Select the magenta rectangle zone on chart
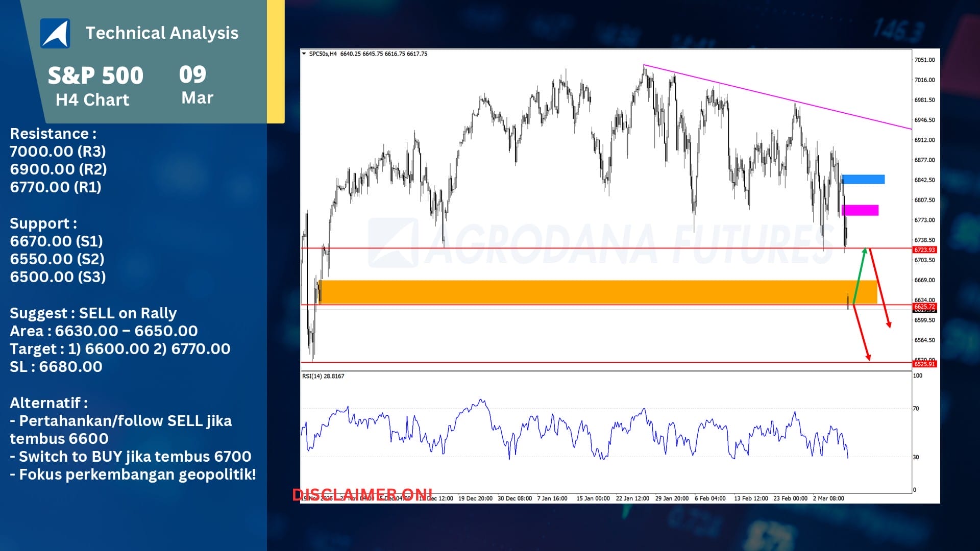This screenshot has width=980, height=551. (x=860, y=210)
